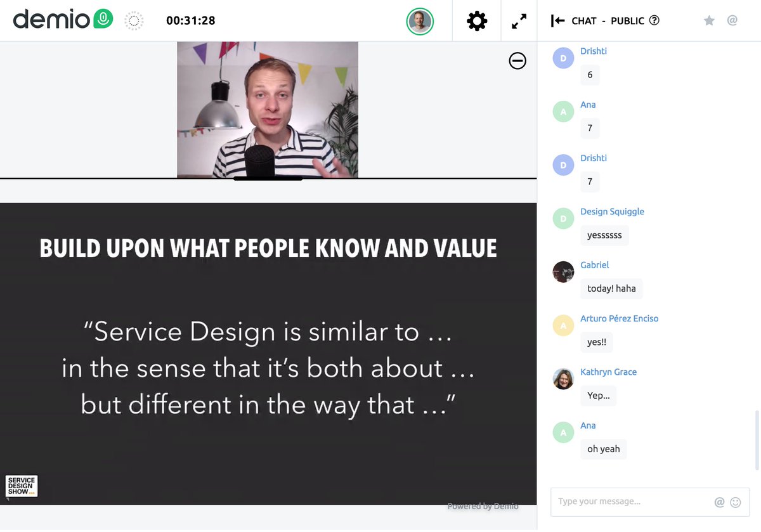Select Drishti's '6' chat message
Image resolution: width=761 pixels, height=532 pixels.
pos(590,75)
